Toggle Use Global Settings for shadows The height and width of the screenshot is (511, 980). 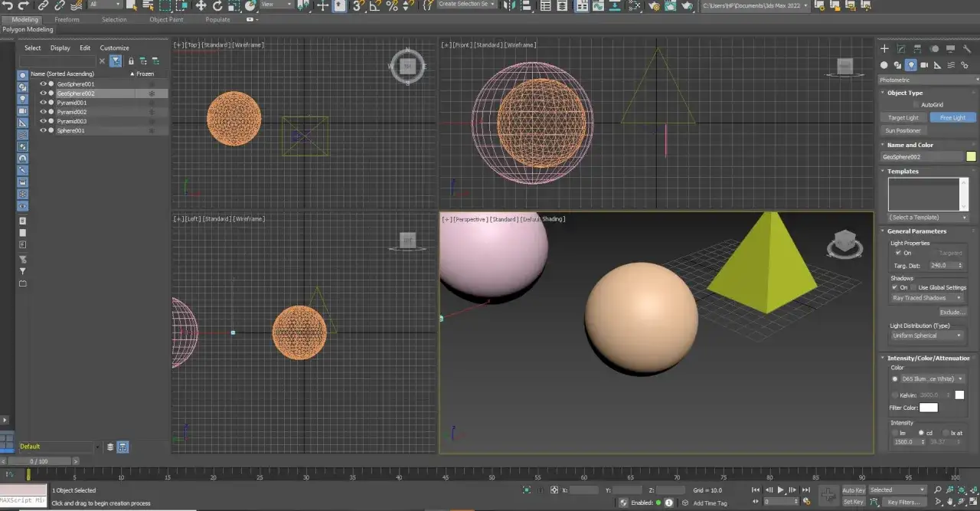click(x=913, y=287)
